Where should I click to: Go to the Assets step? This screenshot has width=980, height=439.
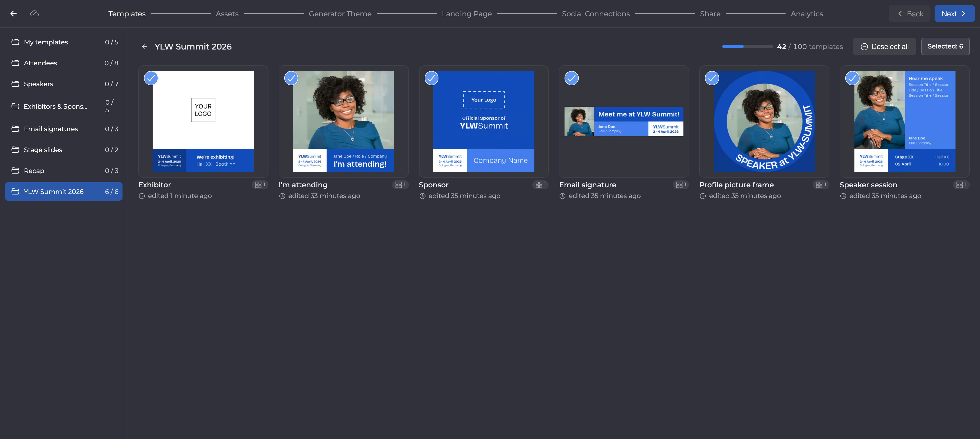point(227,14)
